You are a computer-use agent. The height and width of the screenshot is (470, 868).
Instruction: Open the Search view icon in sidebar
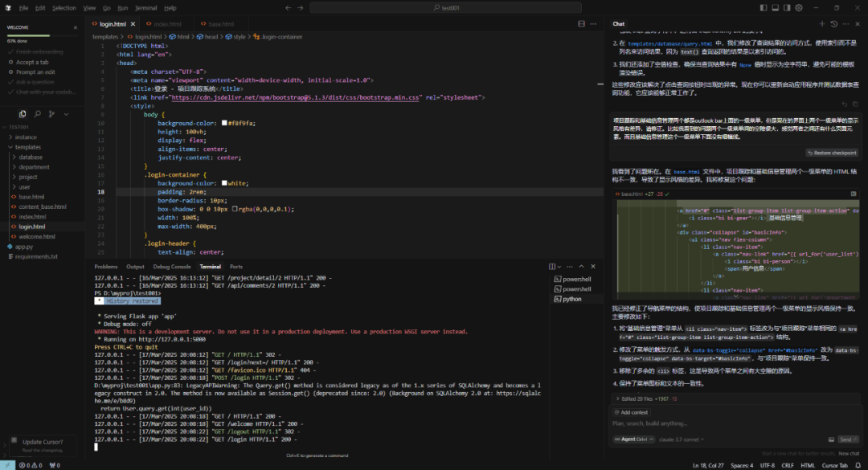(x=37, y=114)
